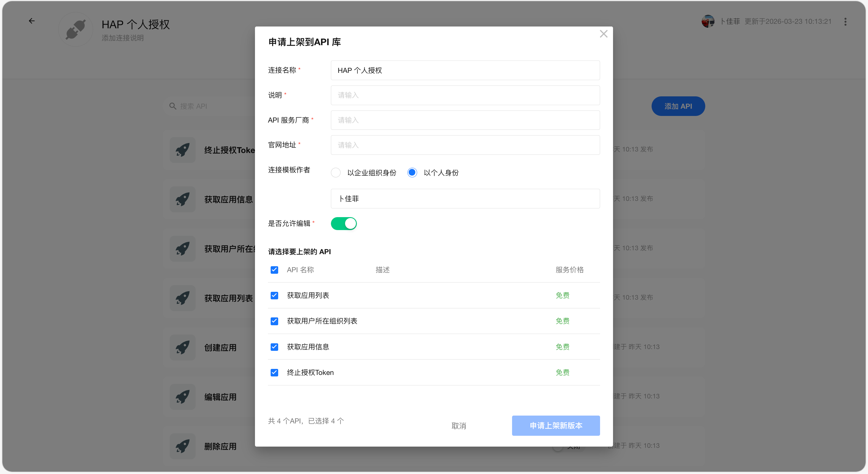868x474 pixels.
Task: Toggle the 是否允许编辑 switch
Action: (x=344, y=223)
